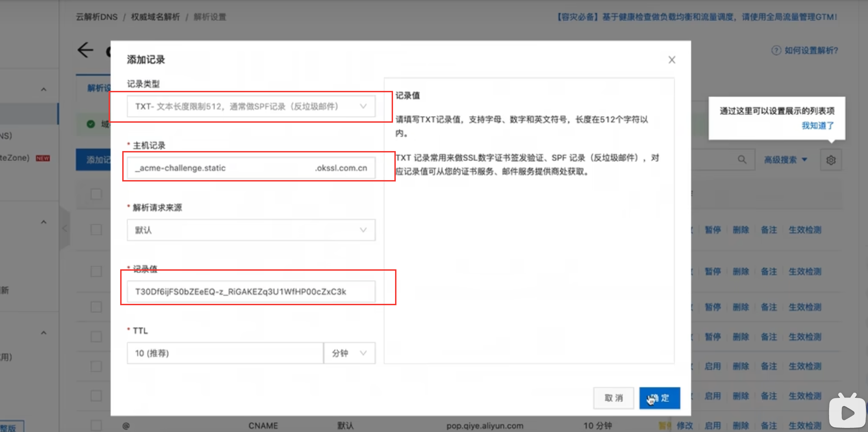Image resolution: width=868 pixels, height=432 pixels.
Task: Collapse the sidebar with arrow handle
Action: click(64, 228)
